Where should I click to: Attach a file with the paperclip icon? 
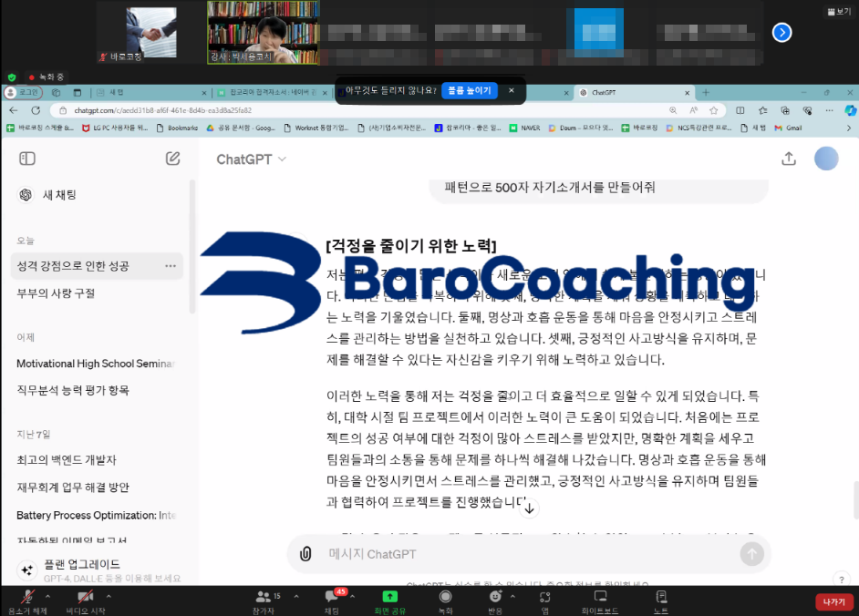(306, 553)
